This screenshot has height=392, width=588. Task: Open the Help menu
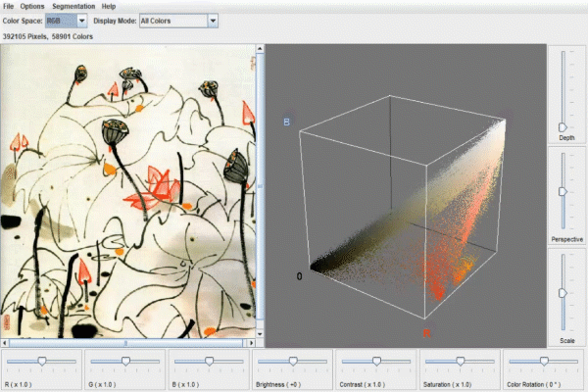(x=109, y=6)
